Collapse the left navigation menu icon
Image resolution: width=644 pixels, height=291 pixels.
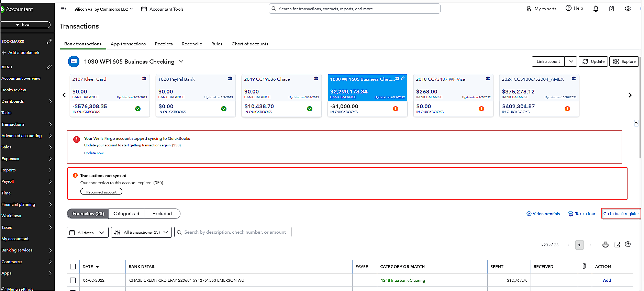point(63,9)
